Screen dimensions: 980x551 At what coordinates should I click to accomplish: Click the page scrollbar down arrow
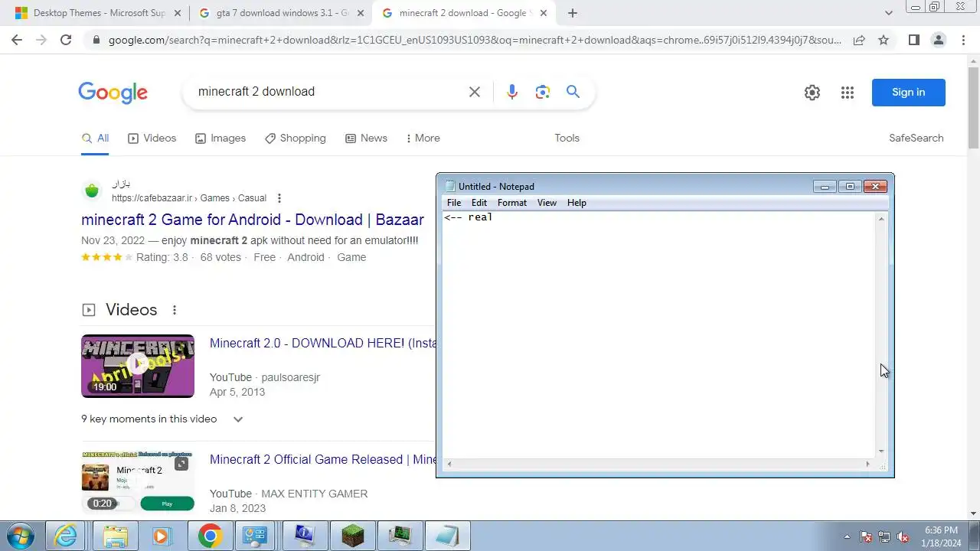pos(974,514)
